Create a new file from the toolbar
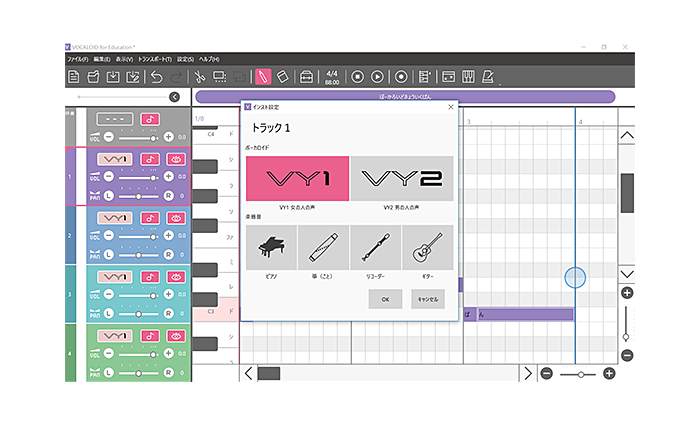 74,77
